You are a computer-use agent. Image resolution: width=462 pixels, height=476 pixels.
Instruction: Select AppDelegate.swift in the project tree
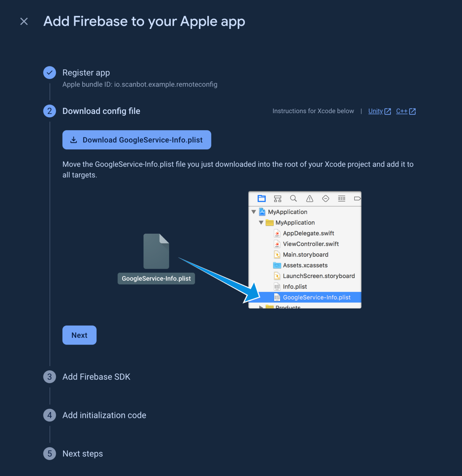(x=308, y=233)
